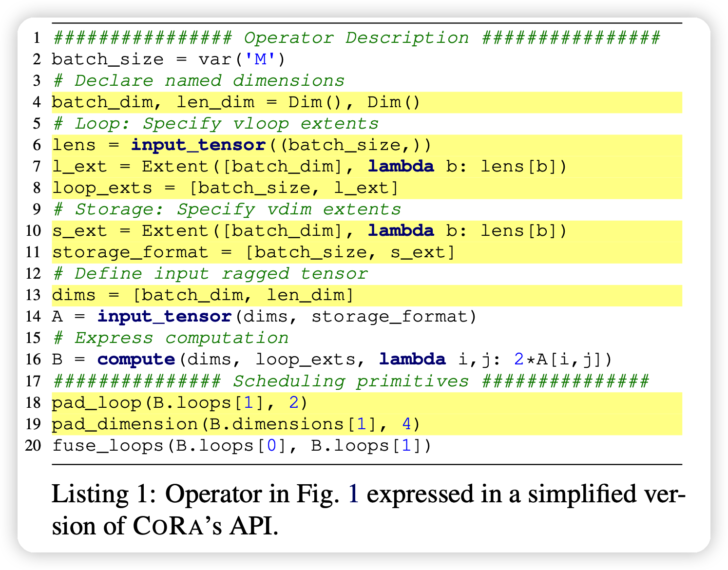This screenshot has width=728, height=570.
Task: Click the 'Operator Description' header comment
Action: 356,38
